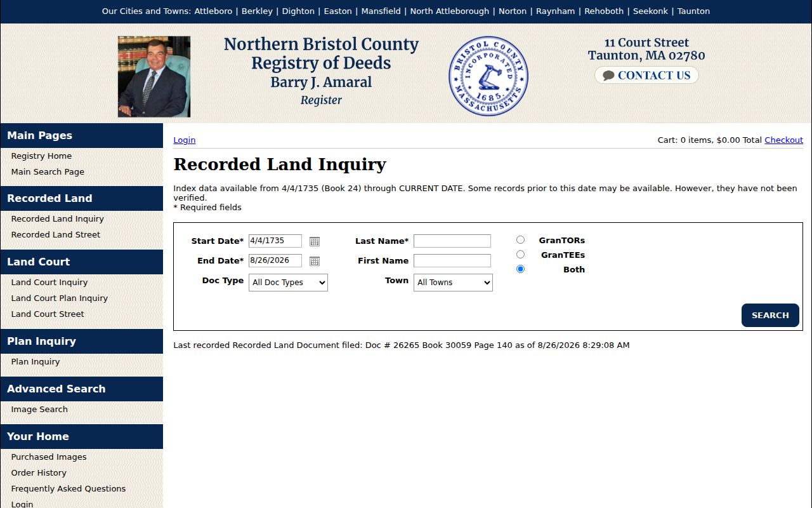Screen dimensions: 812x508
Task: Click into the Start Date field
Action: tap(275, 241)
